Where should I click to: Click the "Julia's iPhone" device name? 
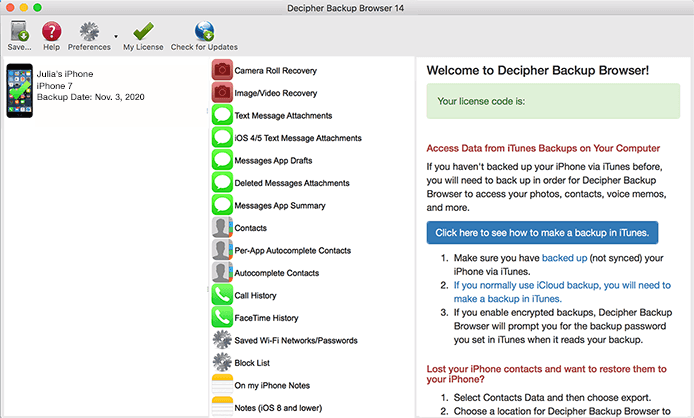pos(65,74)
